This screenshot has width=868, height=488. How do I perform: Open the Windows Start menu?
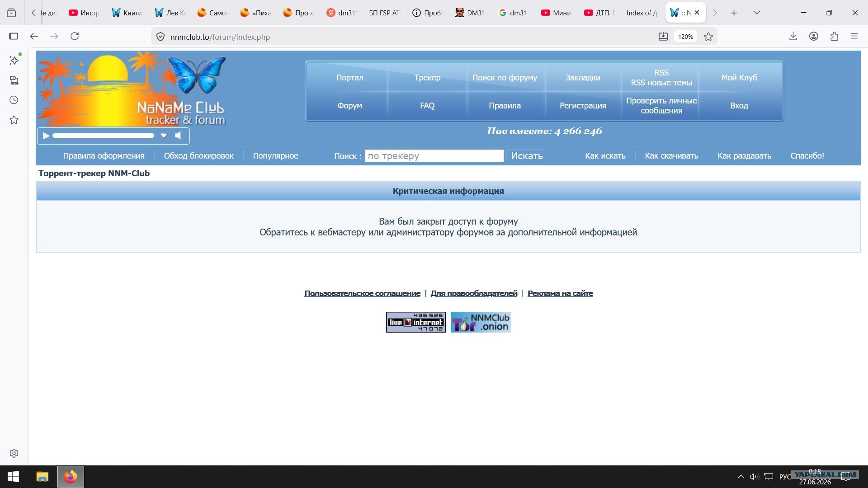(x=14, y=477)
